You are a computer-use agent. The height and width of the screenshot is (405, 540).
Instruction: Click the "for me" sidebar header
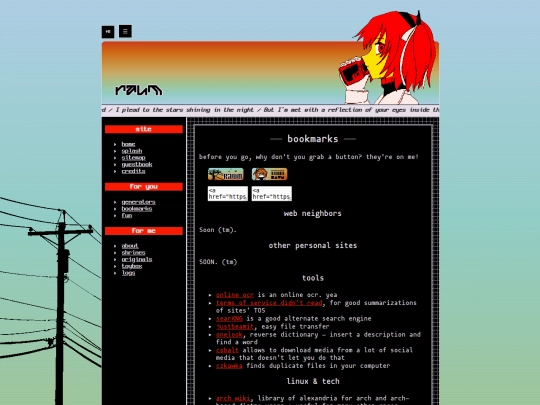pos(144,231)
